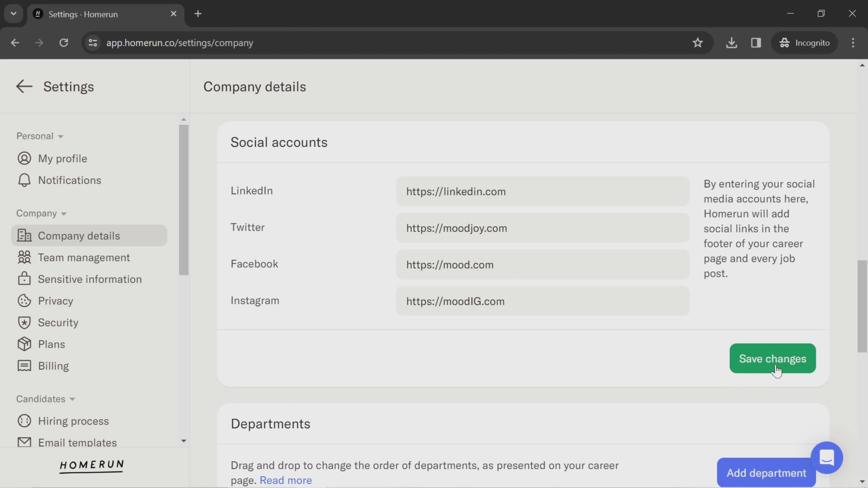The width and height of the screenshot is (868, 488).
Task: Go forward in browser history
Action: pos(39,43)
